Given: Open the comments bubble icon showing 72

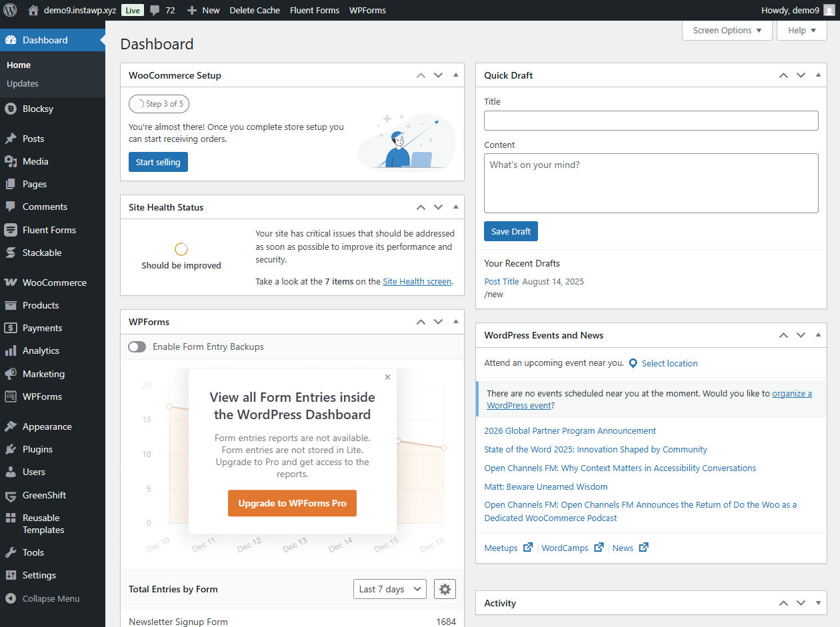Looking at the screenshot, I should tap(155, 10).
